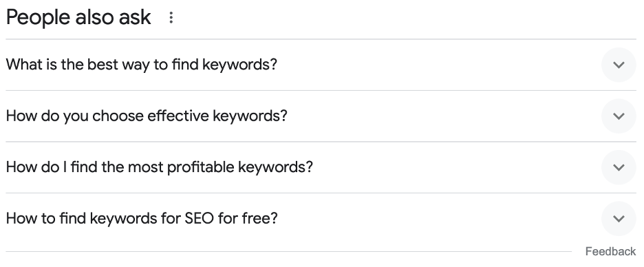Open the three-dot menu beside People also ask
Viewport: 644px width, 267px height.
click(171, 17)
